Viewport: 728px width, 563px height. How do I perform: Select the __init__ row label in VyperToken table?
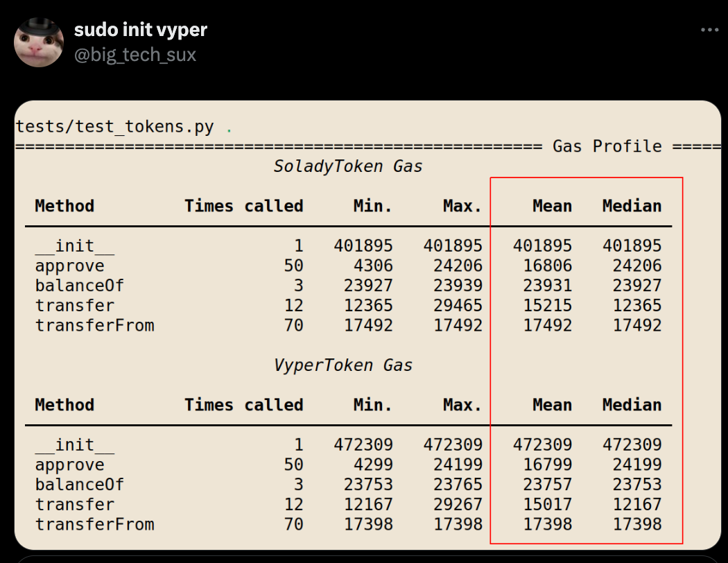coord(75,444)
